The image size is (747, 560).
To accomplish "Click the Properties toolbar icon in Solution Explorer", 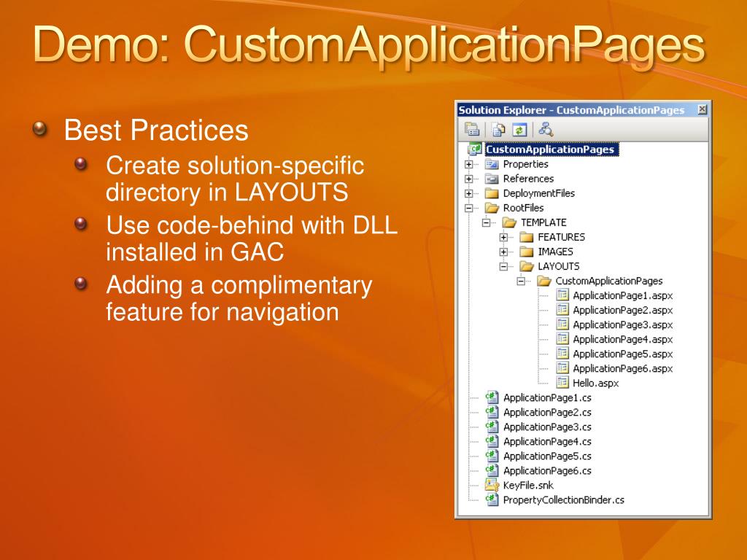I will pyautogui.click(x=472, y=129).
